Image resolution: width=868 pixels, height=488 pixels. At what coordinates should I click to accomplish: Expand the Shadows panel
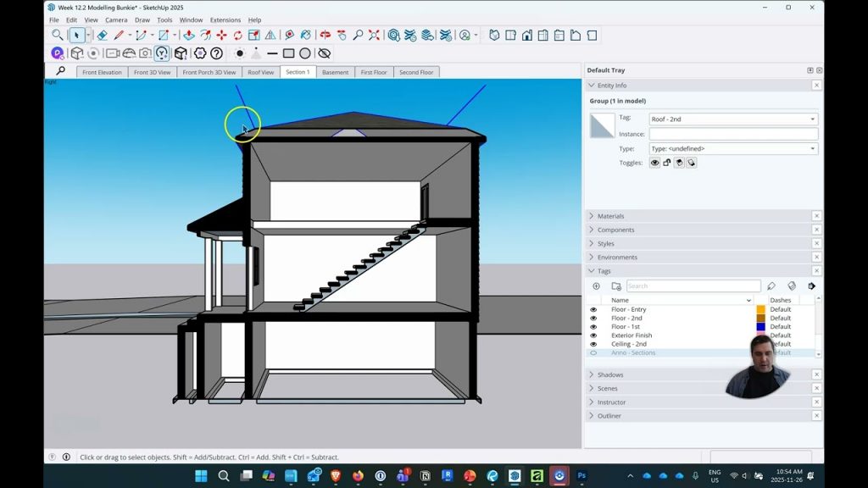coord(610,374)
